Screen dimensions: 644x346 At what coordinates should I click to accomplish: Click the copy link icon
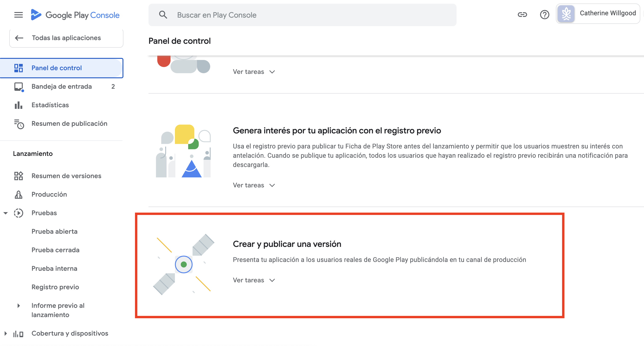click(x=522, y=15)
